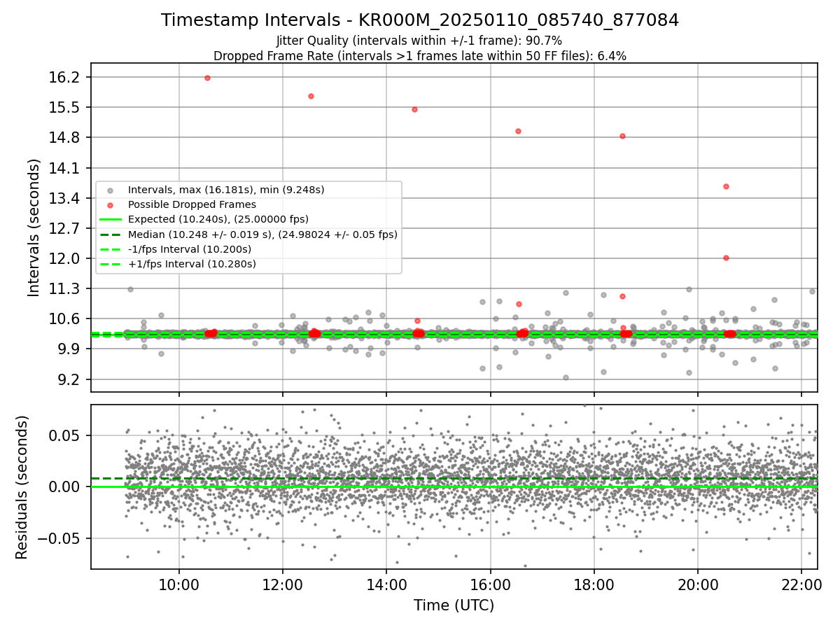This screenshot has width=840, height=630.
Task: Click the '20:00' time axis tick label
Action: click(698, 585)
